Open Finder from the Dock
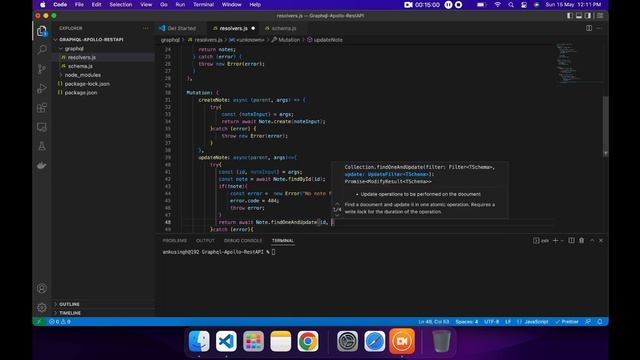Screen dimensions: 640x360 (199, 341)
